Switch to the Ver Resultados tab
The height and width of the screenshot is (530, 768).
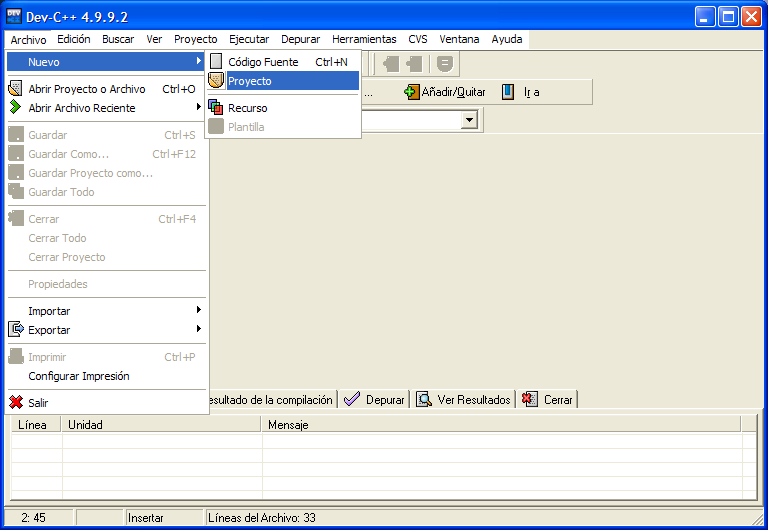pos(463,400)
